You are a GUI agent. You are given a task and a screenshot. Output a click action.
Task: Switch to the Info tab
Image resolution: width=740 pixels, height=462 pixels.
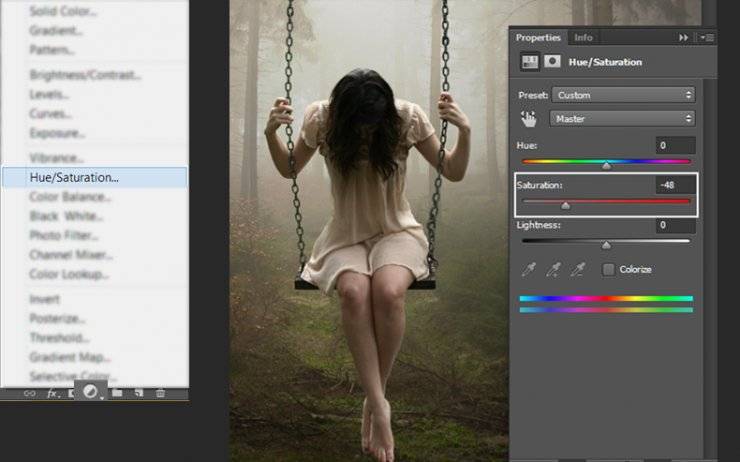[x=583, y=37]
